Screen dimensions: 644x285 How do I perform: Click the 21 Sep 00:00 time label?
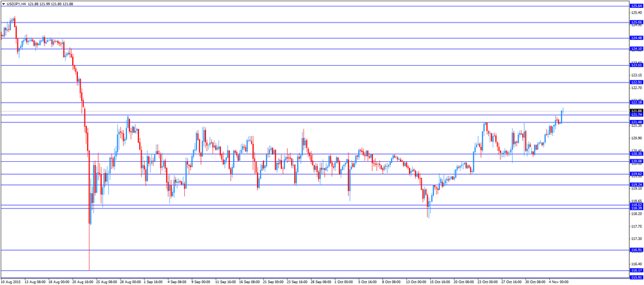[x=274, y=282]
